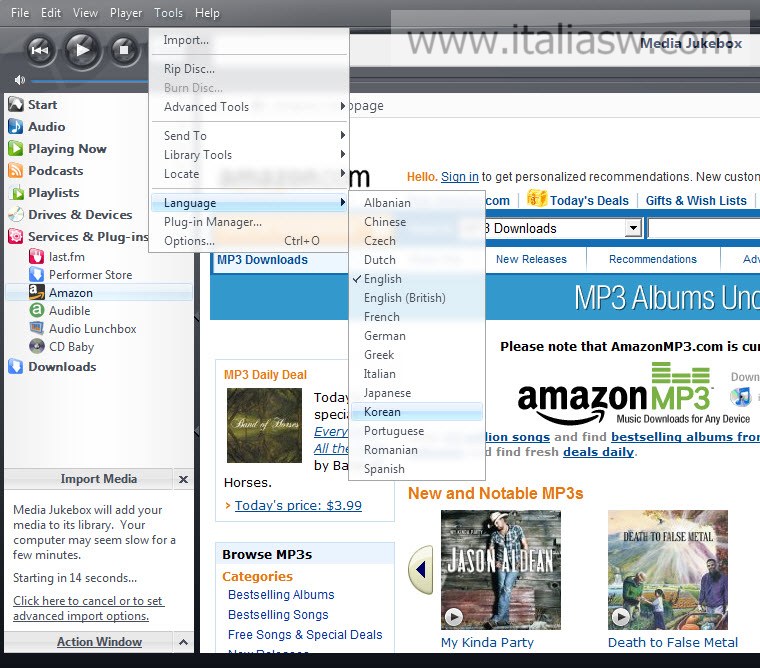
Task: Open Drives & Devices section
Action: [80, 215]
